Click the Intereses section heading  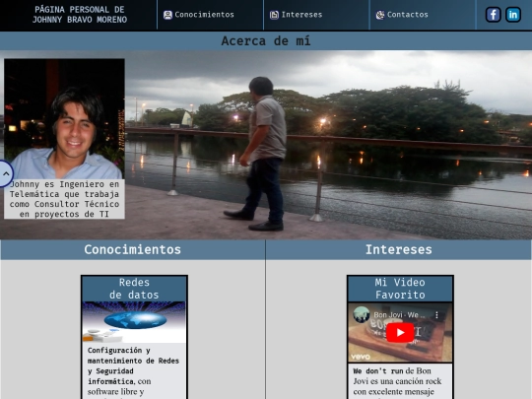tap(399, 249)
